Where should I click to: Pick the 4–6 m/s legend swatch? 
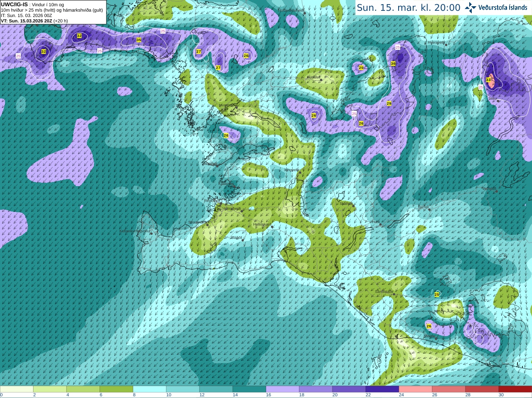click(83, 389)
